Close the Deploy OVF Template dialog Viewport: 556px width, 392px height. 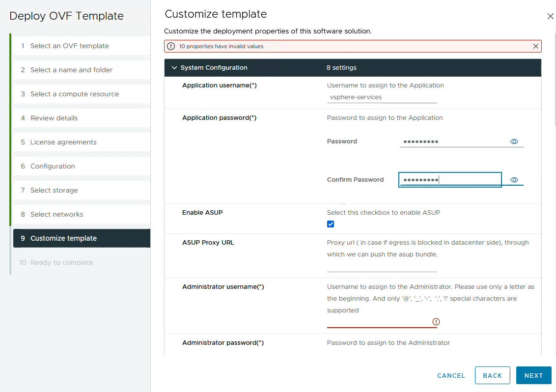550,16
